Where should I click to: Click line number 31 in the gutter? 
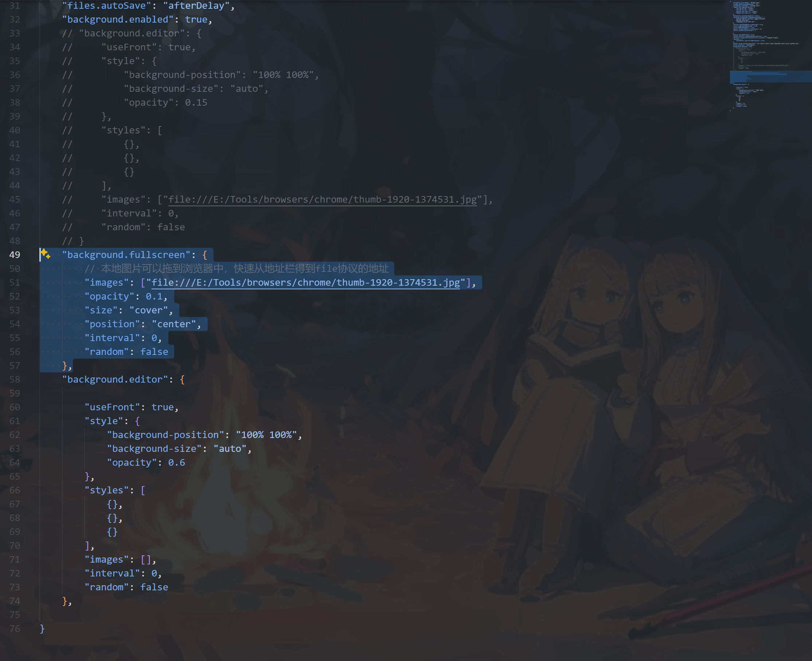tap(15, 6)
